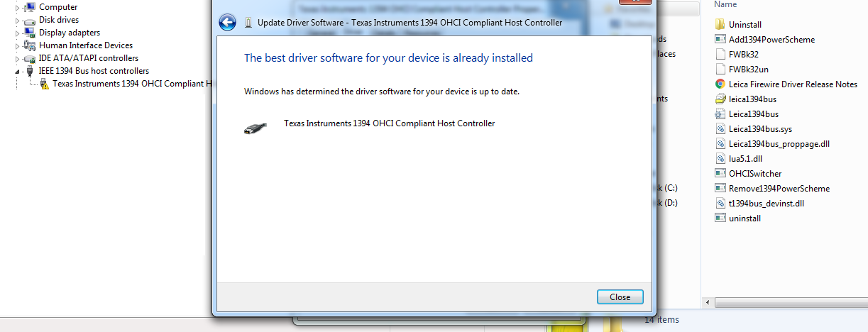The width and height of the screenshot is (868, 332).
Task: Click the Leica1394bus_proppage.dll file name
Action: (779, 144)
